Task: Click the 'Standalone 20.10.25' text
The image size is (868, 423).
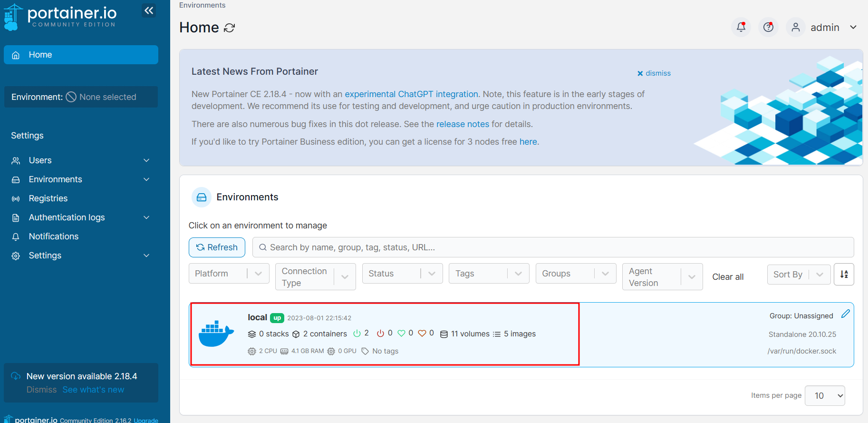Action: 802,334
